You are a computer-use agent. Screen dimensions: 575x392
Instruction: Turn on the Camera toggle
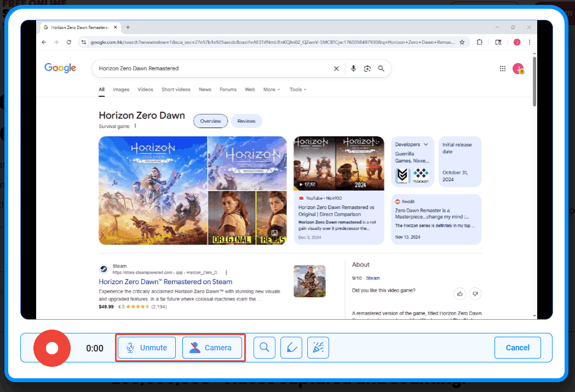coord(212,348)
